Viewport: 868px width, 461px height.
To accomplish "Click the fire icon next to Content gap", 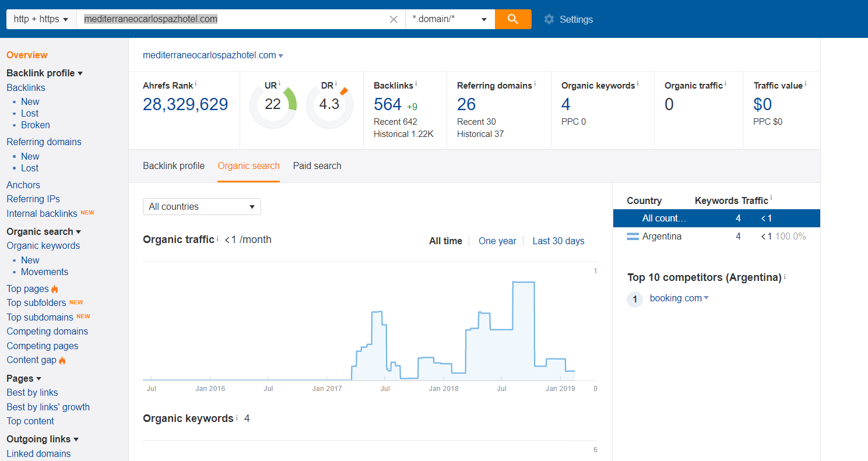I will click(62, 360).
